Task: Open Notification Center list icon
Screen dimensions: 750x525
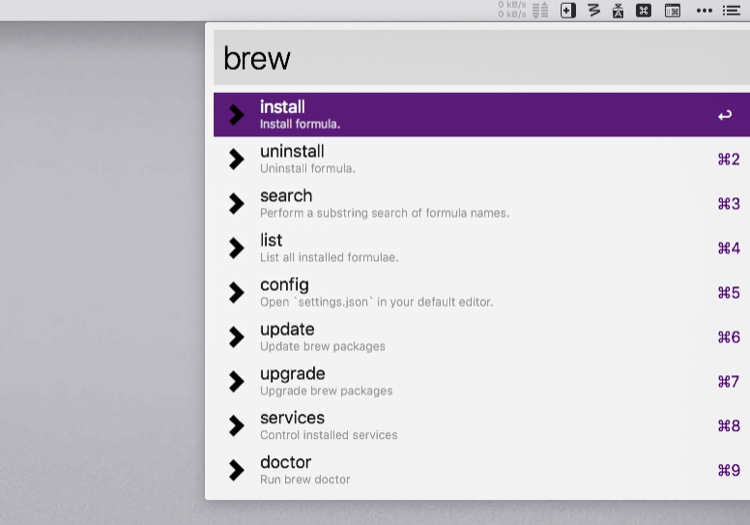Action: coord(731,11)
